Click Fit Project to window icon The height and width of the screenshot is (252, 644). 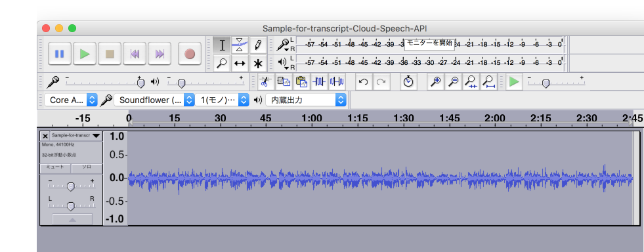489,81
